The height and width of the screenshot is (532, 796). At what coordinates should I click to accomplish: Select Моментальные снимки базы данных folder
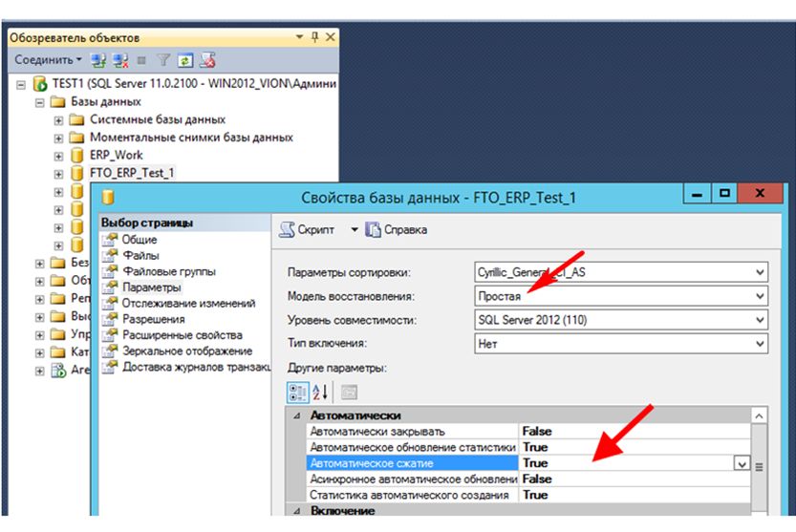191,138
